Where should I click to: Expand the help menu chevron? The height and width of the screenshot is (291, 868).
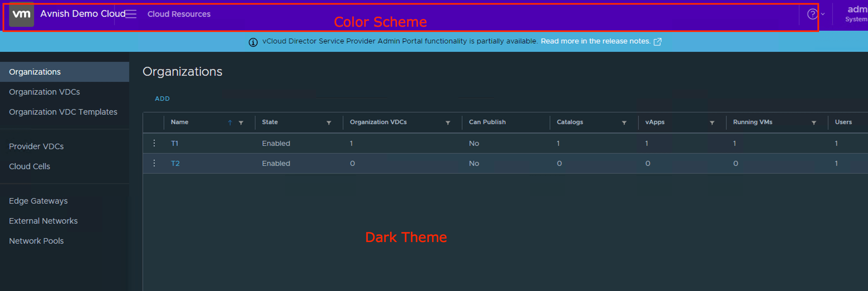pyautogui.click(x=822, y=14)
